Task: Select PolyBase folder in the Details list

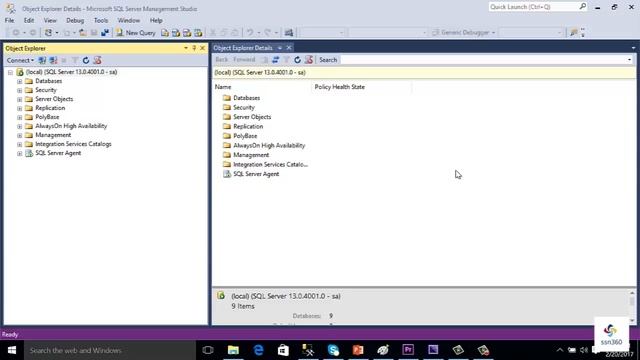Action: tap(240, 136)
